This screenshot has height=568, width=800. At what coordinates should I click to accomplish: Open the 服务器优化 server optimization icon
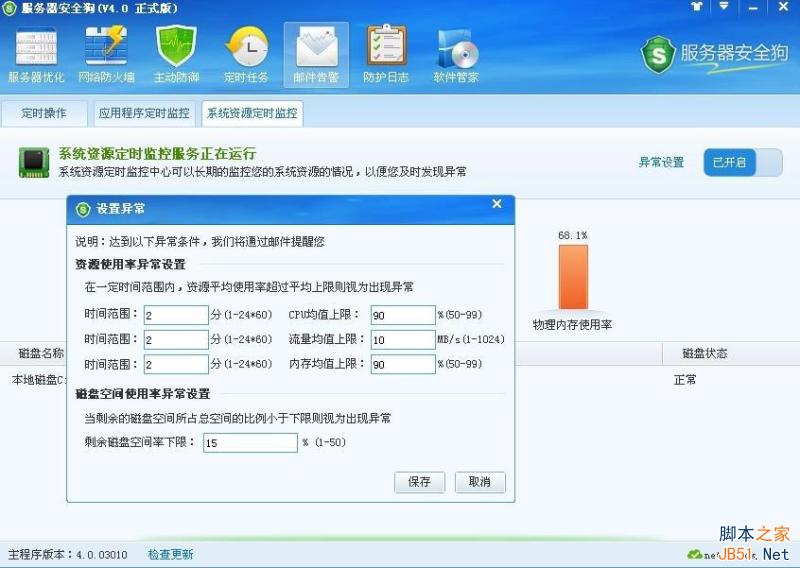[x=36, y=55]
